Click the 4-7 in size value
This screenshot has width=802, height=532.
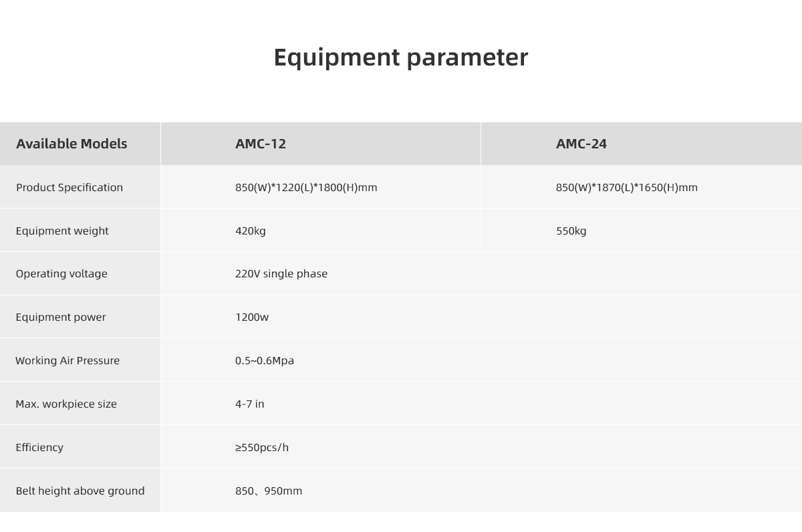click(250, 404)
